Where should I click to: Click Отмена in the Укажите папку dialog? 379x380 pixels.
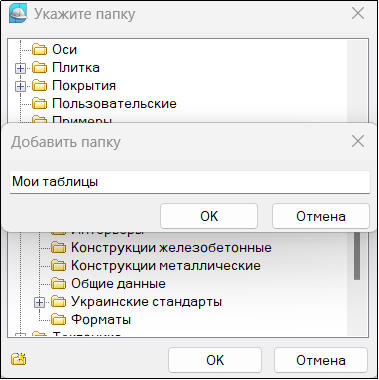[x=321, y=360]
